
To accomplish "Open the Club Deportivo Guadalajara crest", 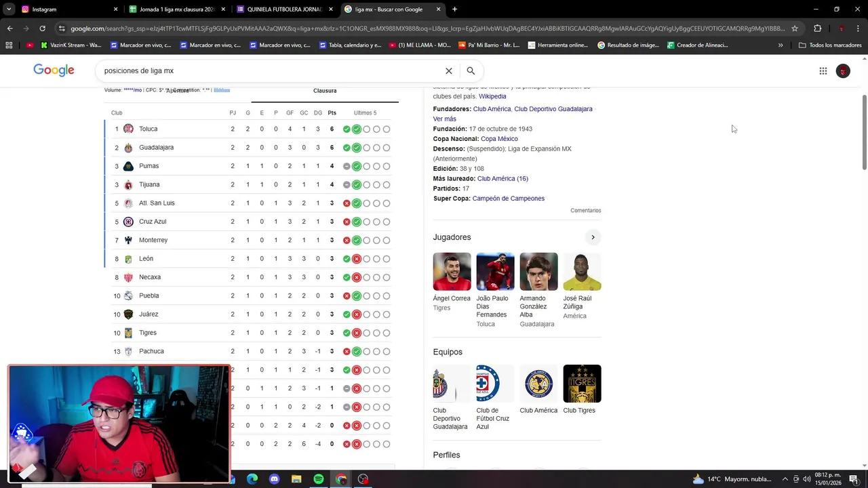I will tap(452, 384).
